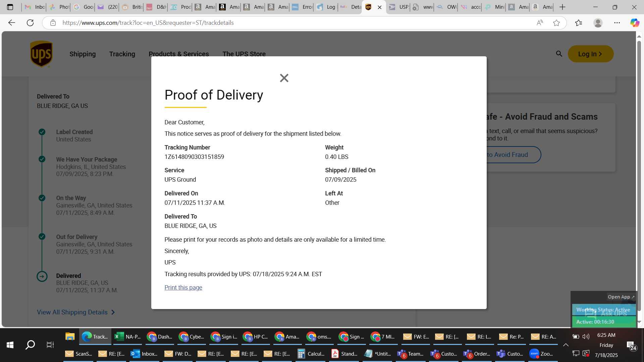Open The UPS Store menu

pos(244,54)
